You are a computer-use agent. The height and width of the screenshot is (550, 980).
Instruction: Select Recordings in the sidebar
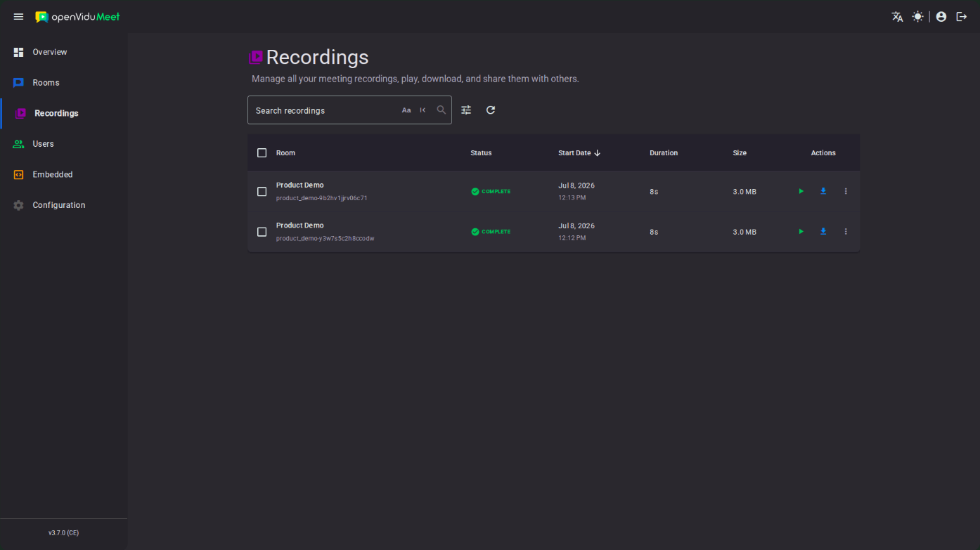pos(64,113)
